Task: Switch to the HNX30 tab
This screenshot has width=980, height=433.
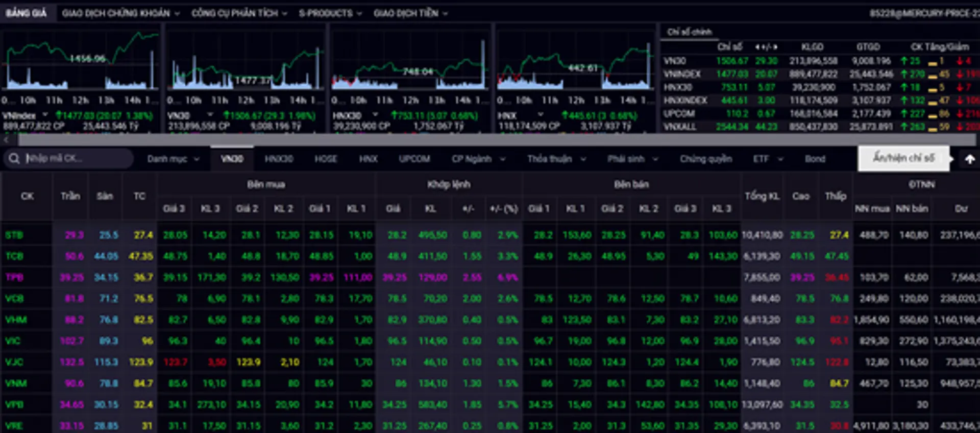Action: [279, 159]
